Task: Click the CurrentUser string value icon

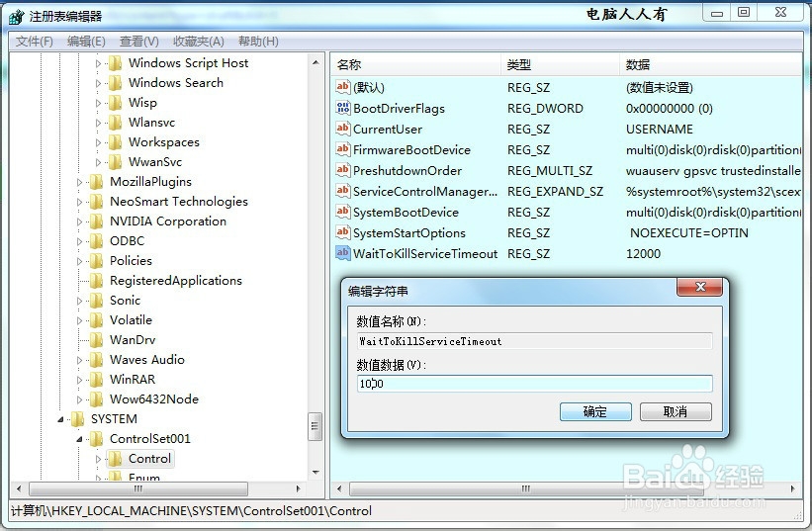Action: coord(343,129)
